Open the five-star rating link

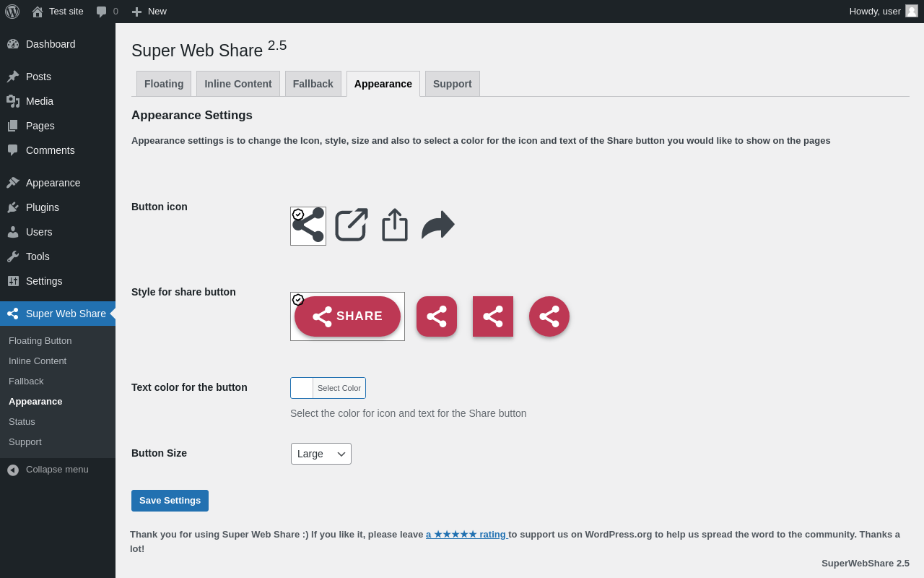[466, 535]
